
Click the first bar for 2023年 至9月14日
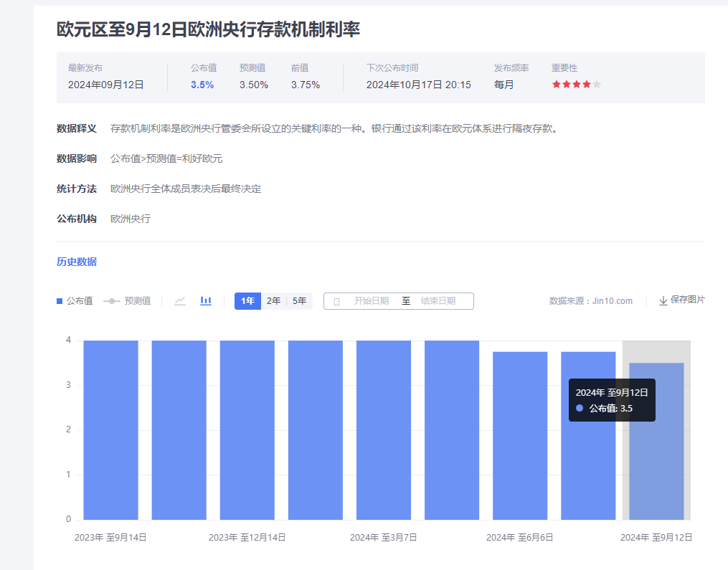tap(110, 430)
